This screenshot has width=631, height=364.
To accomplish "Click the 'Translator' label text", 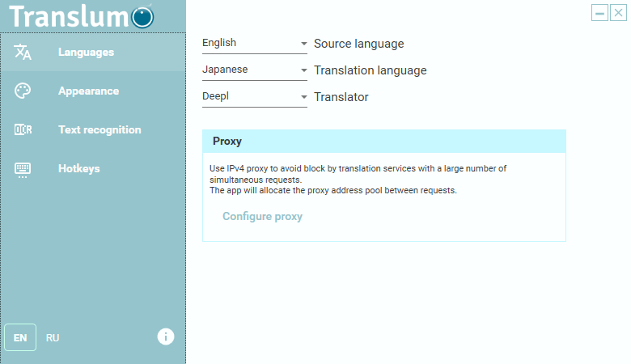I will tap(341, 97).
